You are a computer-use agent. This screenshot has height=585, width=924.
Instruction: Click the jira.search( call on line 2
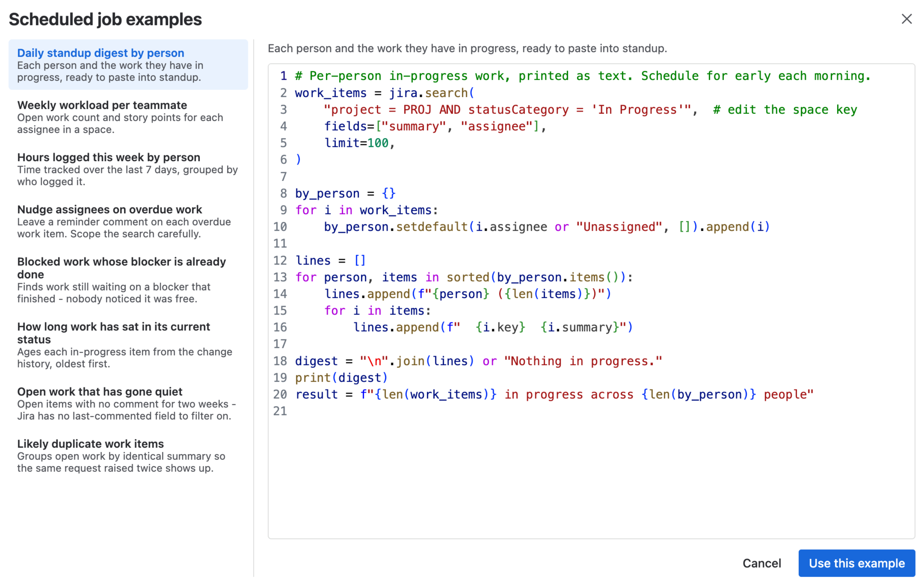[x=432, y=93]
